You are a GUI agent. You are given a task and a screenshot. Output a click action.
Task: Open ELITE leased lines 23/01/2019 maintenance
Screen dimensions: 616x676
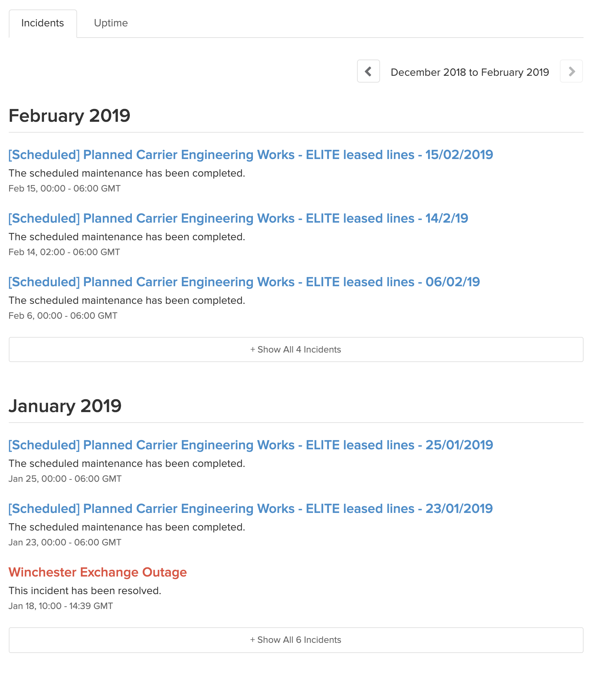click(251, 509)
